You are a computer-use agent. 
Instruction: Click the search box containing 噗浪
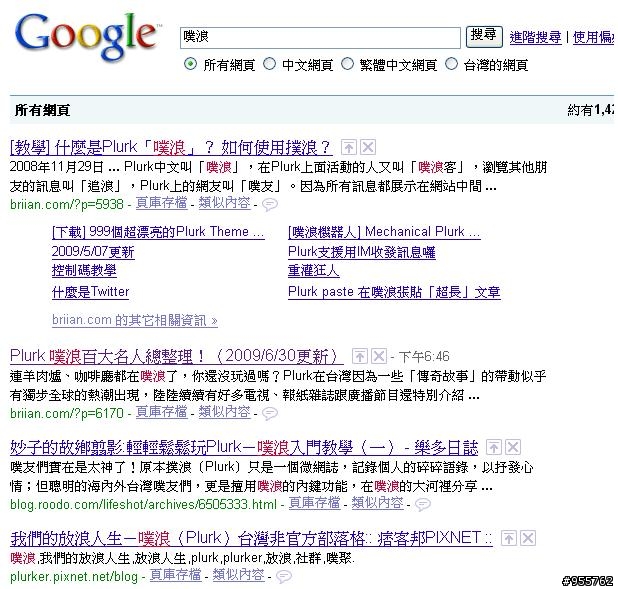[320, 38]
